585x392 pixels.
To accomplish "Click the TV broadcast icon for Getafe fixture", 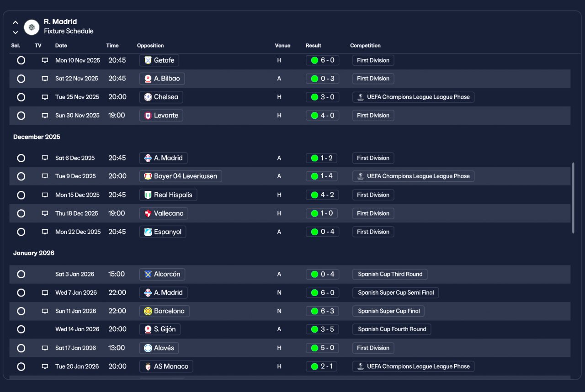I will coord(45,60).
